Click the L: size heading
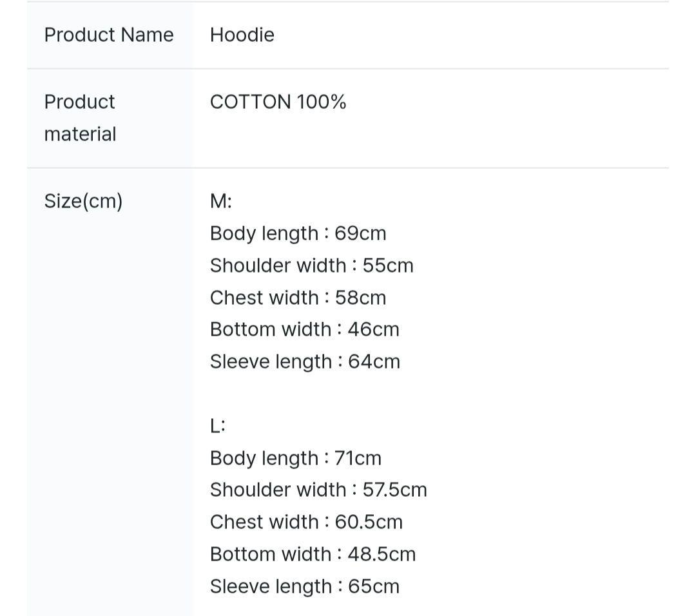This screenshot has height=616, width=696. [x=217, y=425]
